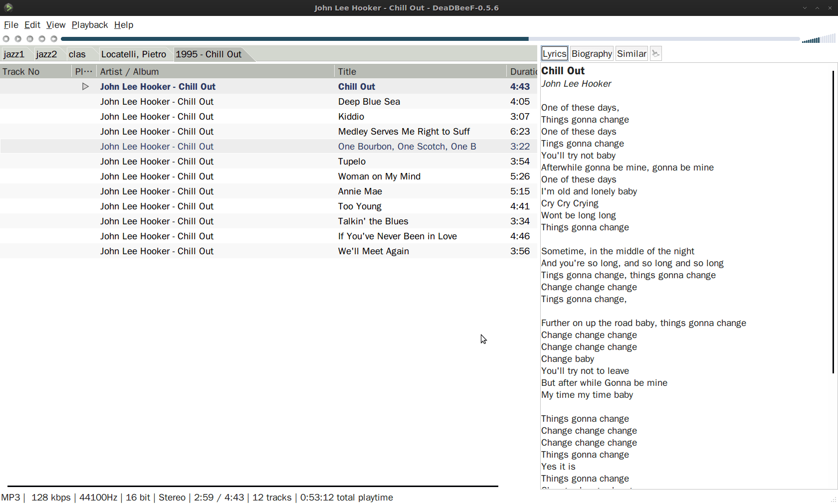Sort by the Track No column header

pos(36,72)
